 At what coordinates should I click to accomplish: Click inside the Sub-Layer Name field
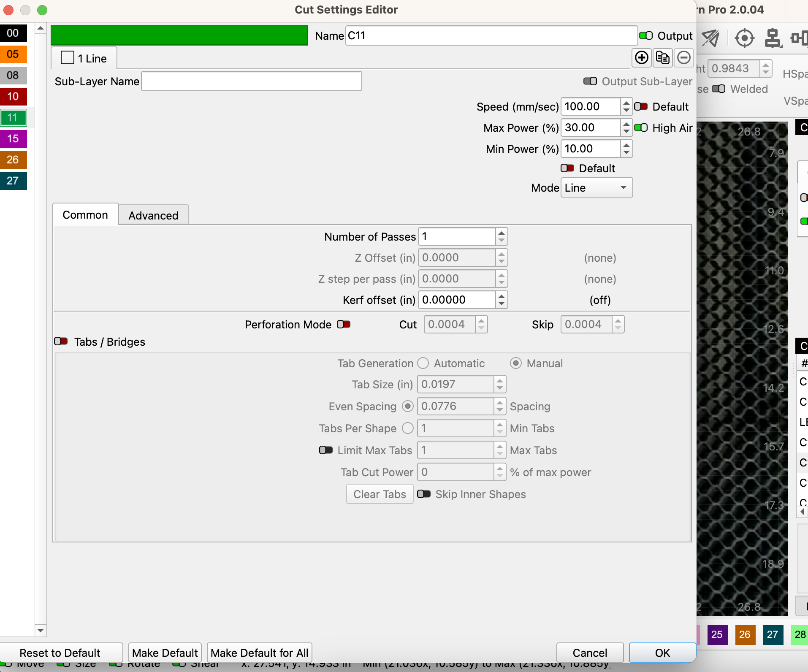(251, 81)
